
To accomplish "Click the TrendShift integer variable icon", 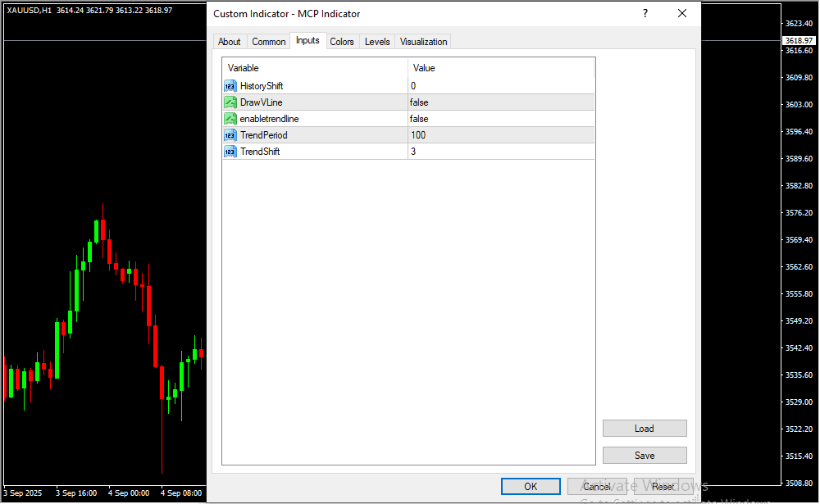I will click(230, 152).
